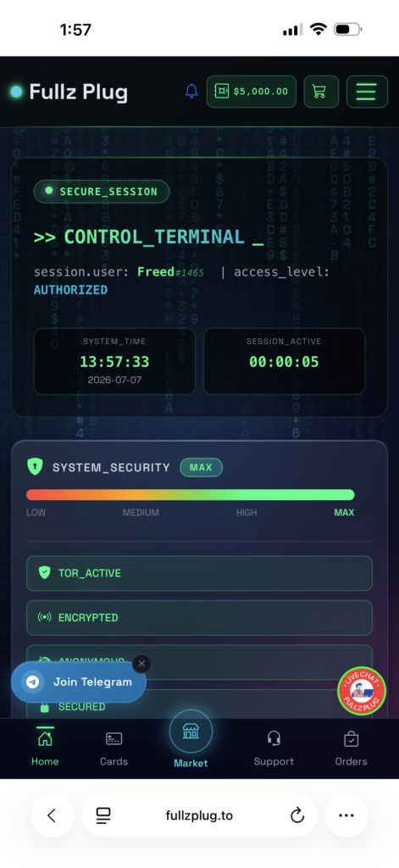This screenshot has width=399, height=868.
Task: Open the hamburger menu
Action: point(367,92)
